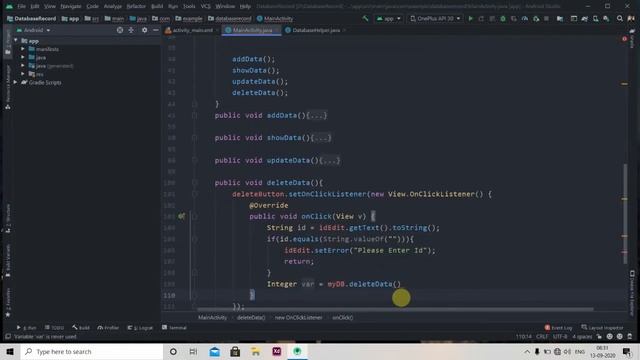Click the read-only lock icon in status bar
Image resolution: width=640 pixels, height=360 pixels.
[599, 337]
